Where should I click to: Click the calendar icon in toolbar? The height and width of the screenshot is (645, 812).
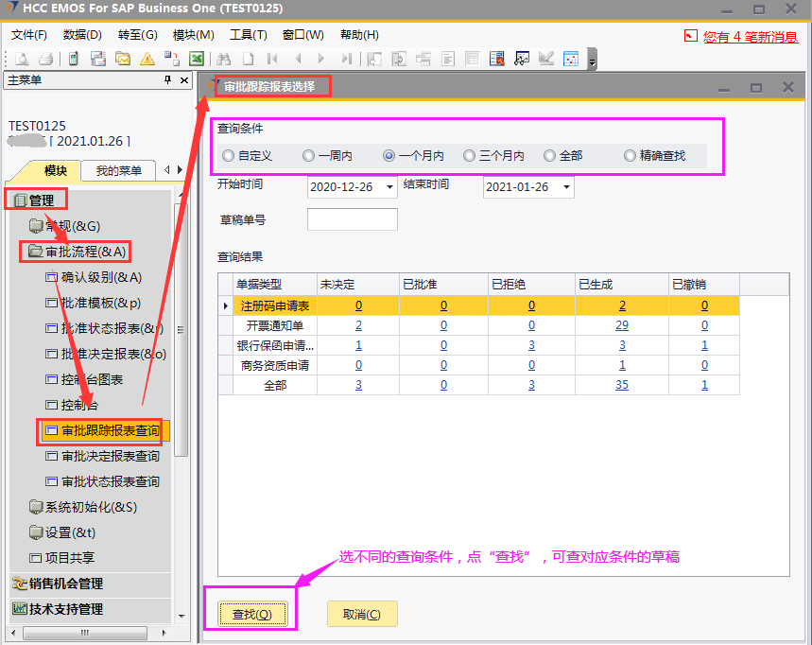click(571, 59)
